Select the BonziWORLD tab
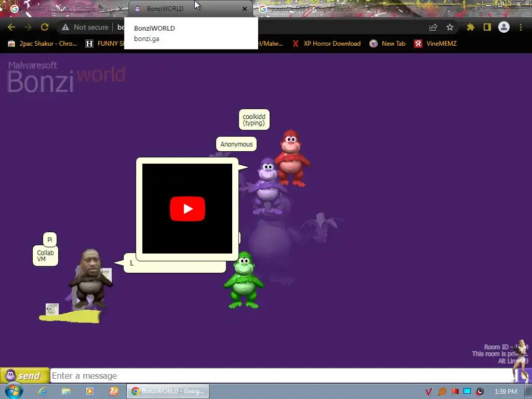 click(190, 9)
